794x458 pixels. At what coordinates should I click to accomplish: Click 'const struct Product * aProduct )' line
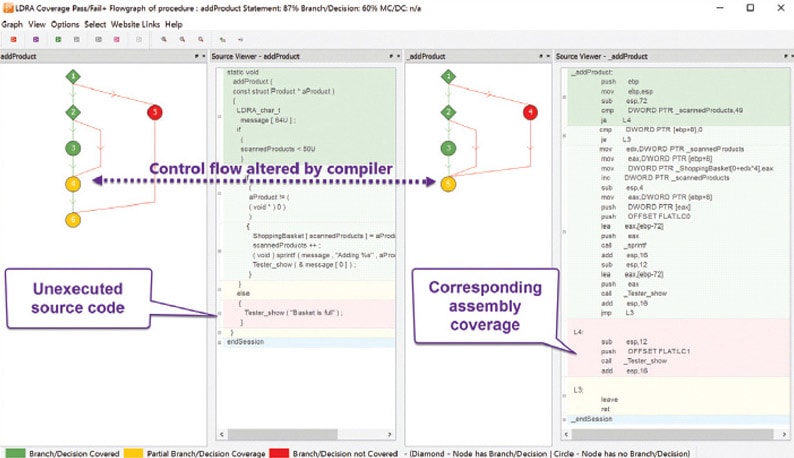click(284, 91)
